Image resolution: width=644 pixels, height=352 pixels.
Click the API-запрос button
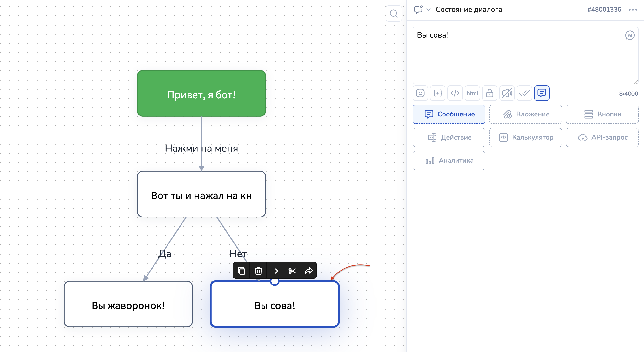[x=602, y=137]
